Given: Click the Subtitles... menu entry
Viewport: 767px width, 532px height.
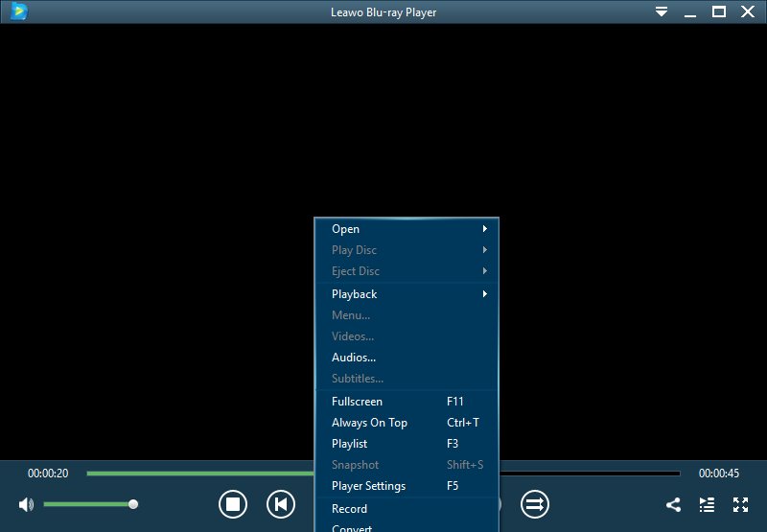Looking at the screenshot, I should 407,378.
